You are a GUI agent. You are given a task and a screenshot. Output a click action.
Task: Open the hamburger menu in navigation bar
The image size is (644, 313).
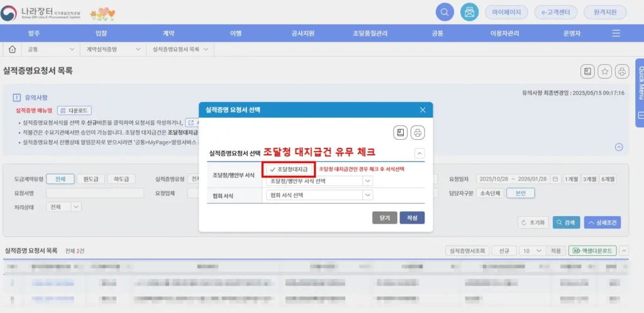click(x=616, y=33)
